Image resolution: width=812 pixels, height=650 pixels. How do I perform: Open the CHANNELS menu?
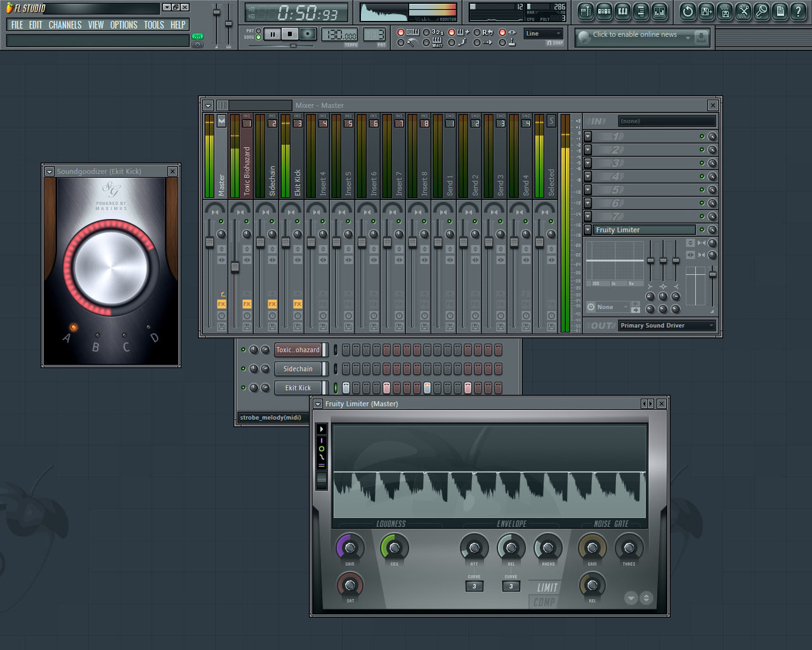[x=65, y=25]
